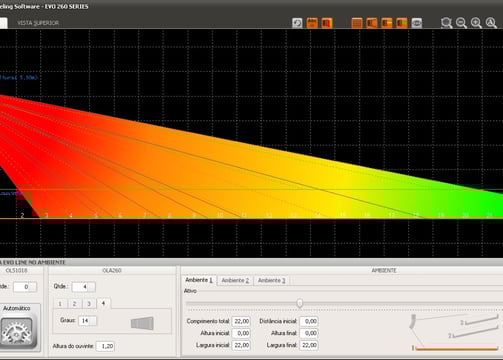Click the Altura final field
The height and width of the screenshot is (360, 503).
309,333
